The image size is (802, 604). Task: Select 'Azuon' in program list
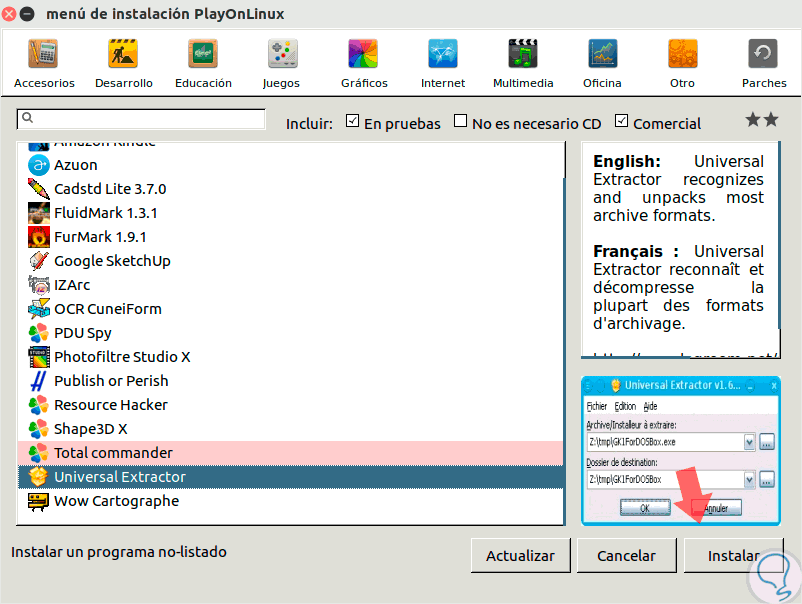pyautogui.click(x=291, y=165)
